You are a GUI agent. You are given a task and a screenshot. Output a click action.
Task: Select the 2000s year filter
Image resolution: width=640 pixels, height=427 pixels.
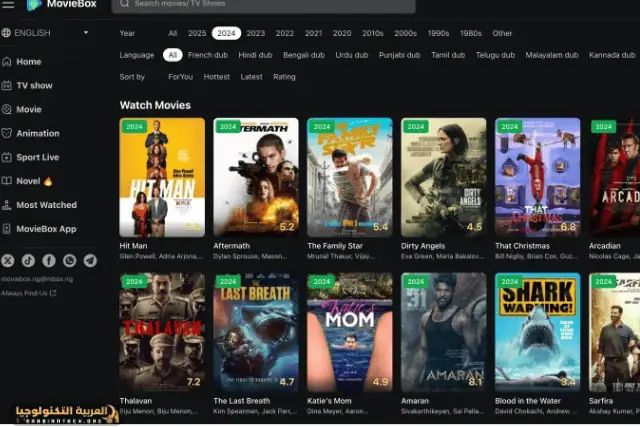point(405,33)
